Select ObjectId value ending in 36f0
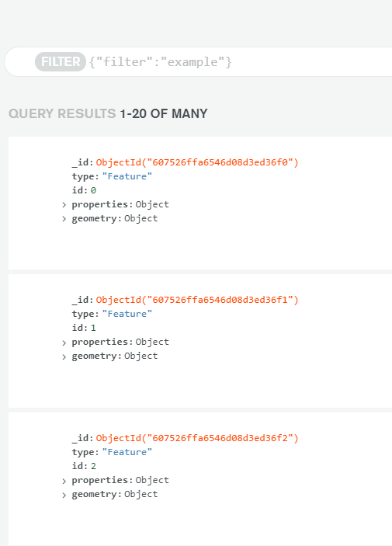392x546 pixels. click(197, 162)
